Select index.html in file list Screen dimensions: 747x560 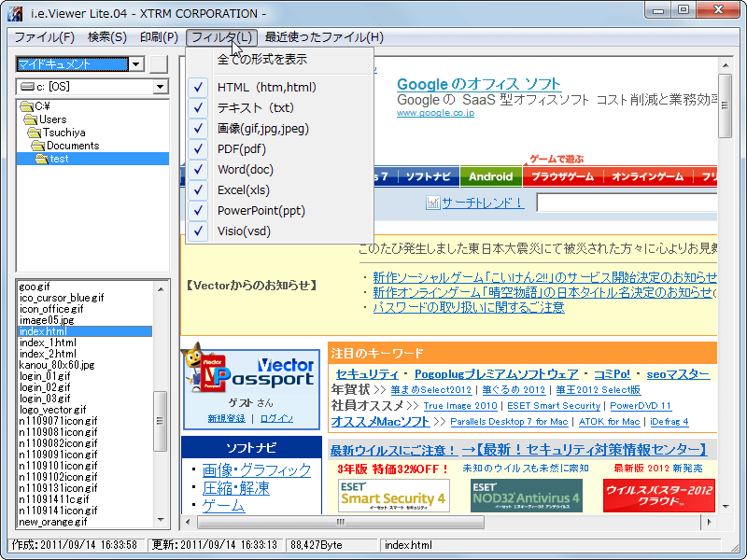point(85,331)
